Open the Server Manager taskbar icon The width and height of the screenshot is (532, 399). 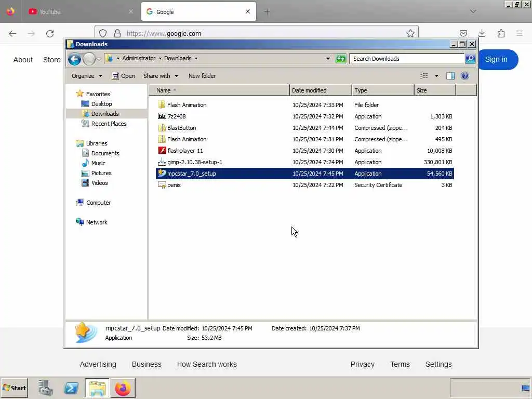(x=46, y=388)
